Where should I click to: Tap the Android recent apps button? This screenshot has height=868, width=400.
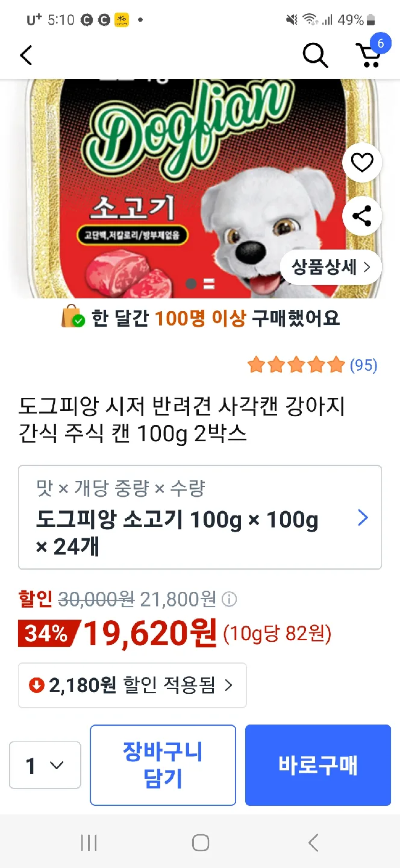[89, 843]
